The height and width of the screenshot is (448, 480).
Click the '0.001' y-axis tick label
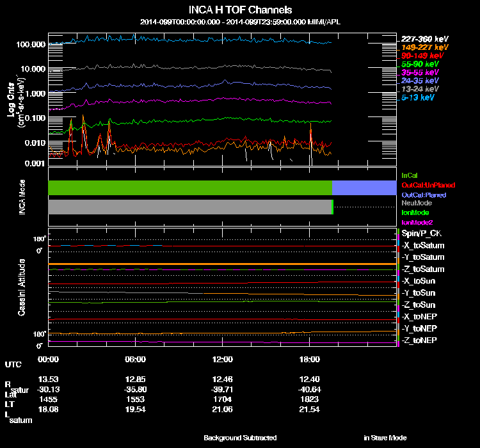tap(35, 164)
